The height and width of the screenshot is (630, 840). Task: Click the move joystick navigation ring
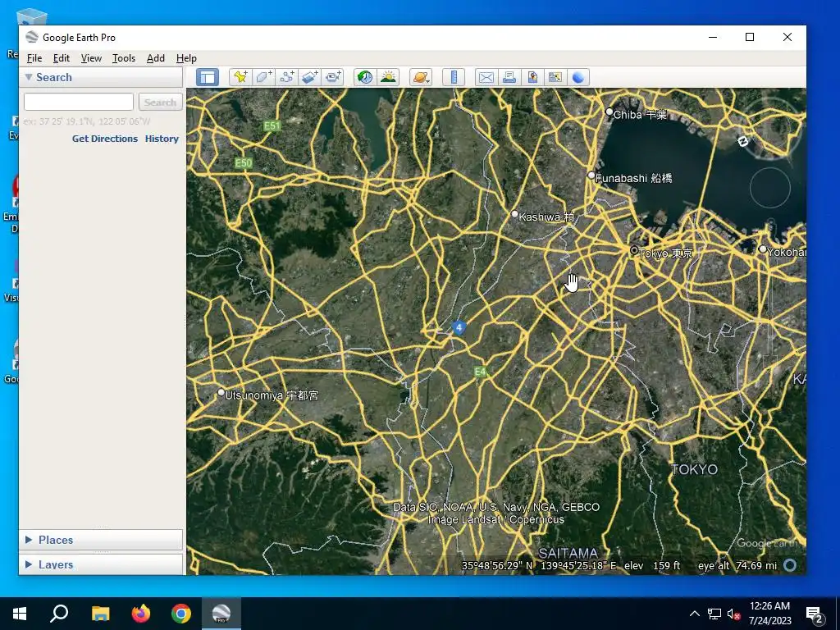(769, 188)
